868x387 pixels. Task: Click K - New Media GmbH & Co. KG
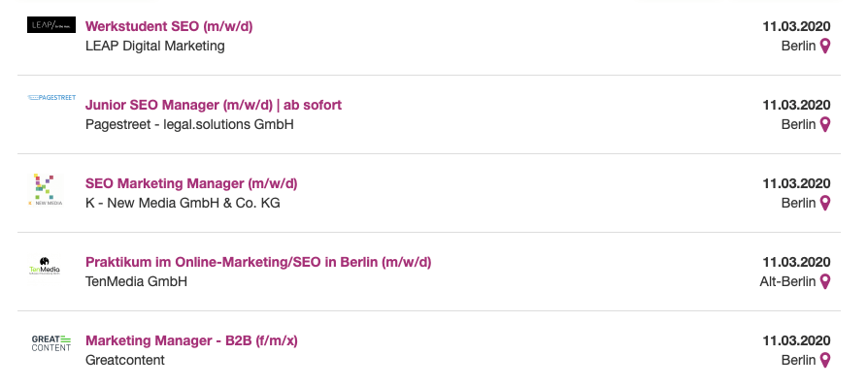183,203
